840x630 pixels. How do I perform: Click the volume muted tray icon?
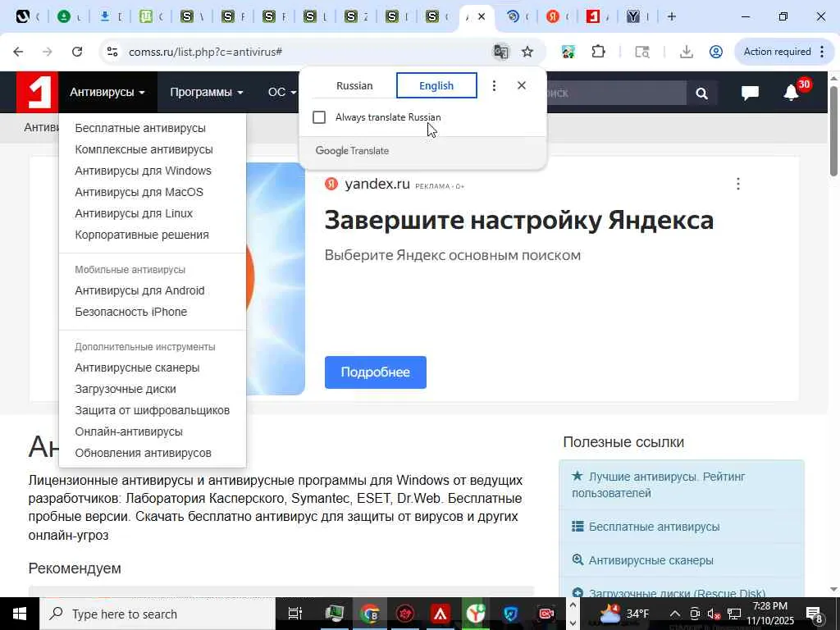(714, 614)
